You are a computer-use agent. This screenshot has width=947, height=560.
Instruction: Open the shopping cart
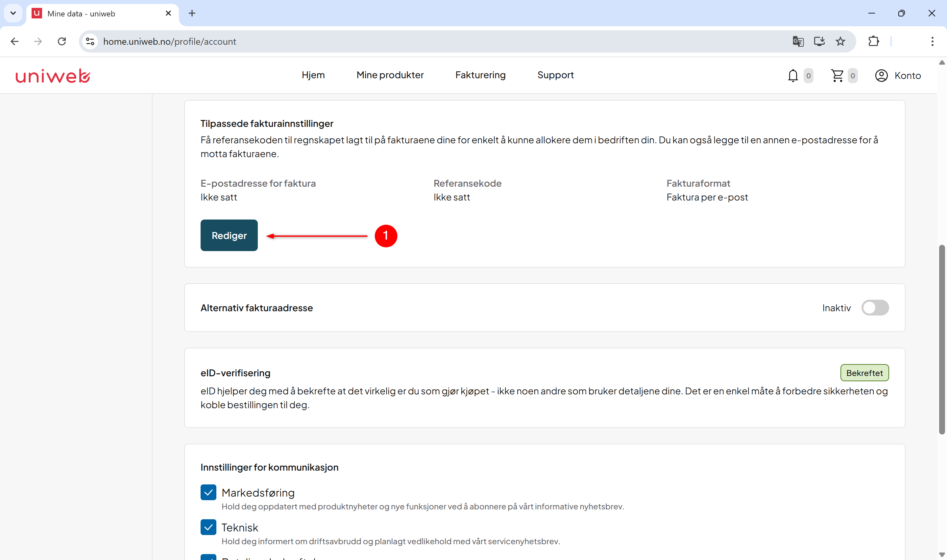coord(837,76)
